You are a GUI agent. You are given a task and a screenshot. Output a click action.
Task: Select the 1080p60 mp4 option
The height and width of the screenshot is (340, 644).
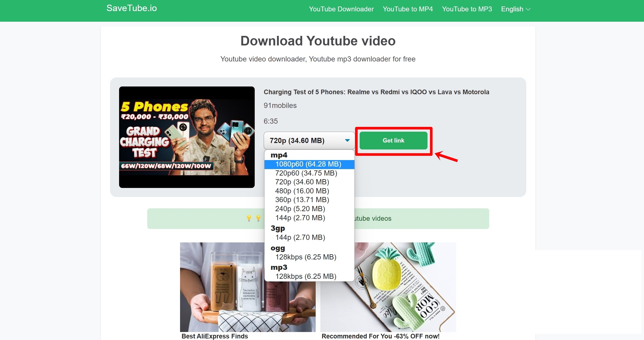[308, 164]
